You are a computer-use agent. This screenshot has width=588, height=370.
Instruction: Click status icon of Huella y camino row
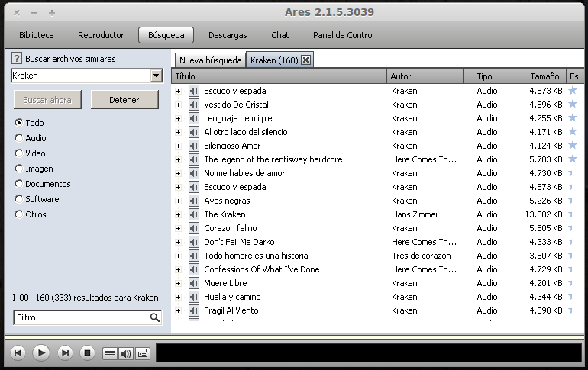(570, 297)
